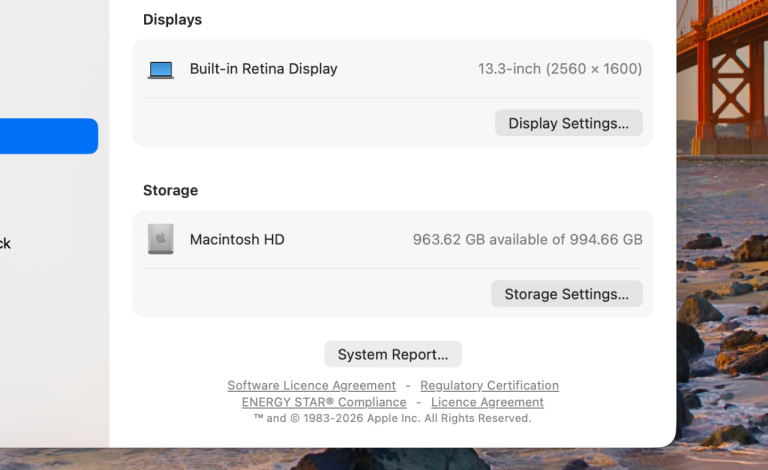Open the Licence Agreement link
This screenshot has height=470, width=768.
pyautogui.click(x=487, y=402)
